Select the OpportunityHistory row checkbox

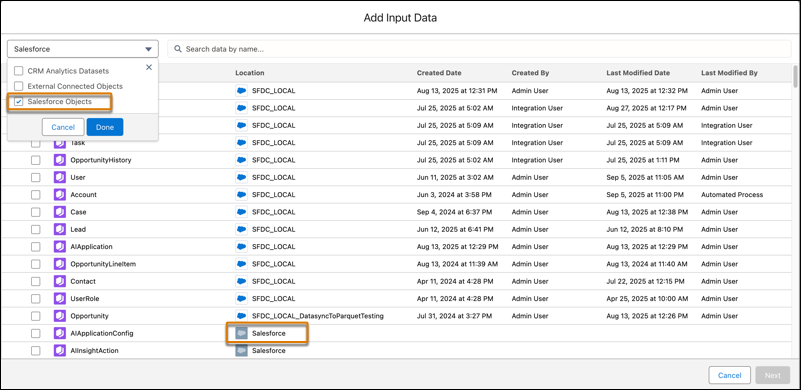pyautogui.click(x=35, y=160)
